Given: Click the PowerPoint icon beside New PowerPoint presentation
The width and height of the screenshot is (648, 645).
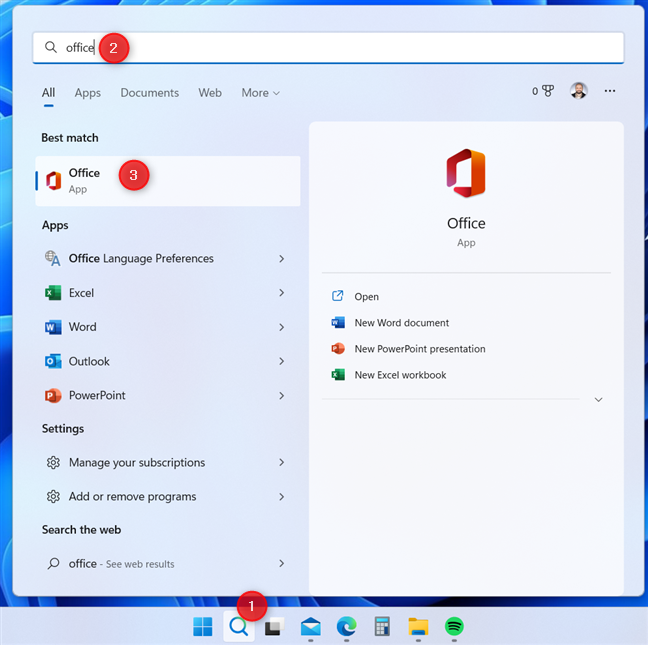Looking at the screenshot, I should (x=338, y=348).
